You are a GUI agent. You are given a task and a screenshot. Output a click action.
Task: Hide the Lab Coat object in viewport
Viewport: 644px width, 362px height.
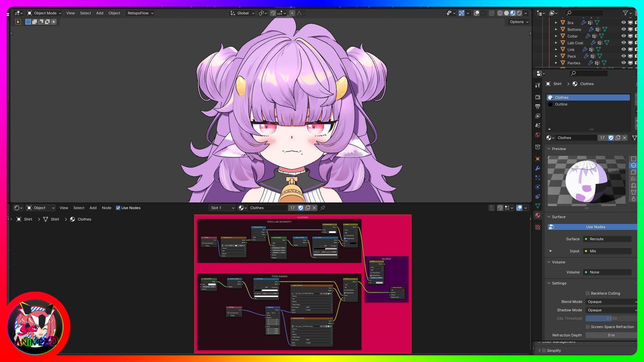coord(624,43)
